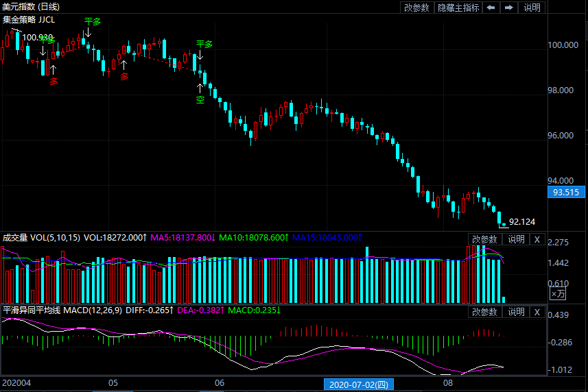588x392 pixels.
Task: Click the left arrow indicator switch button
Action: tap(491, 8)
